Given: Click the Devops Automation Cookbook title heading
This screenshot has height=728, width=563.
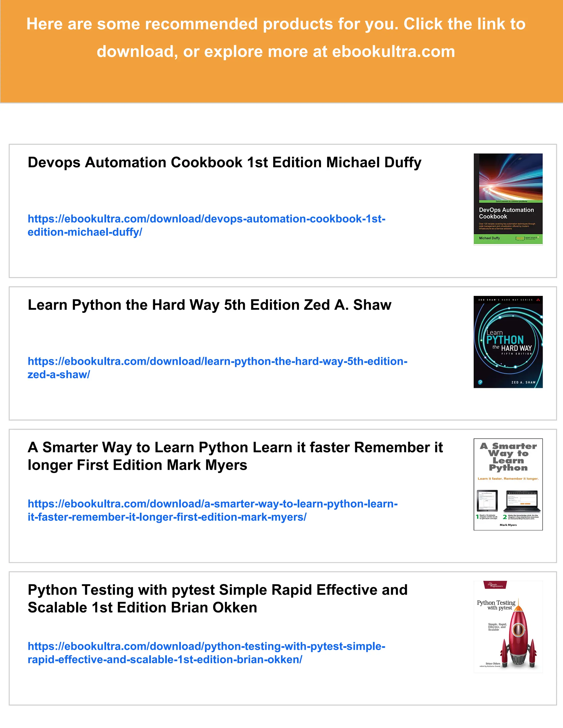Looking at the screenshot, I should 224,163.
